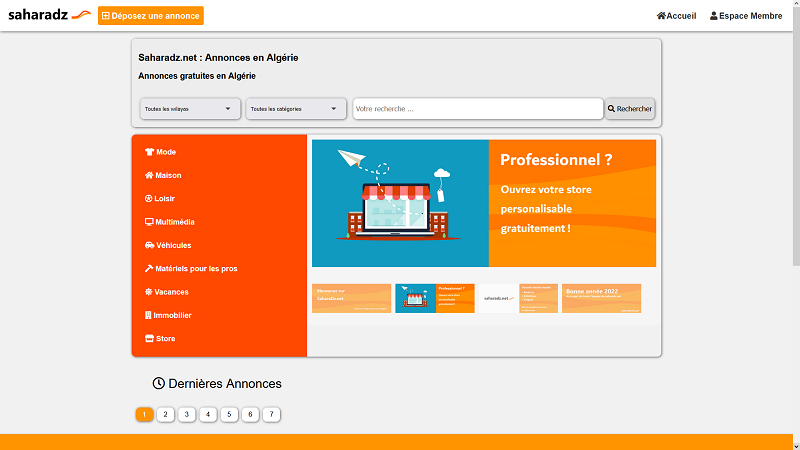Open the Toutes les wilayas dropdown

[x=190, y=109]
